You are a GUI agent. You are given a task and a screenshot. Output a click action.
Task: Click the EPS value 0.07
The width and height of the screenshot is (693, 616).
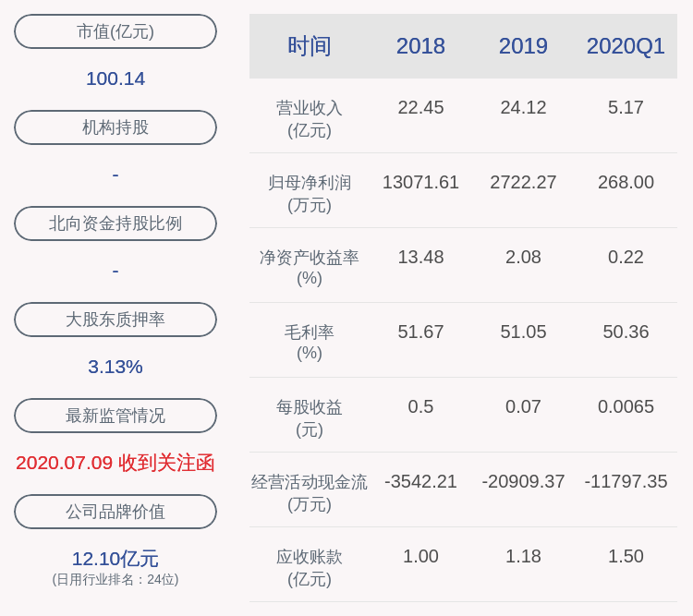pos(523,406)
